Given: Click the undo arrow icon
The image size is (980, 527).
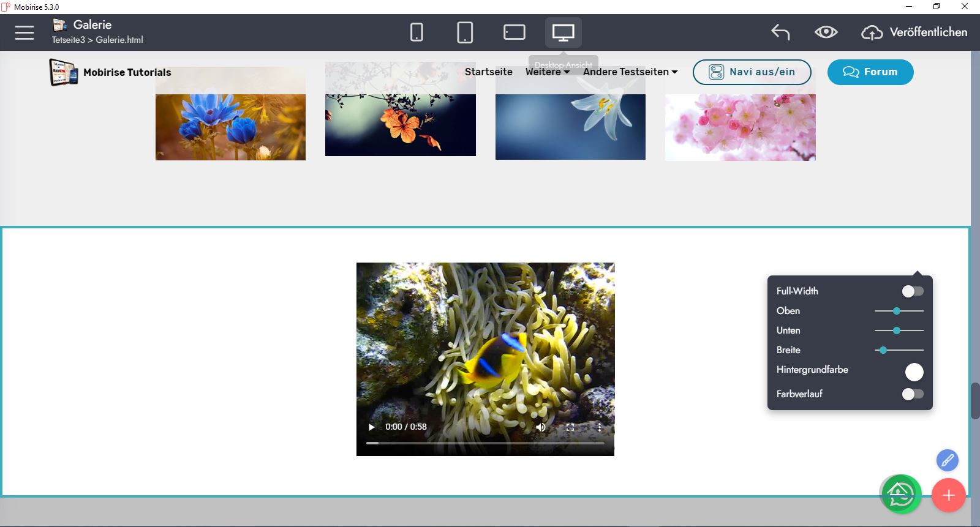Looking at the screenshot, I should tap(780, 32).
